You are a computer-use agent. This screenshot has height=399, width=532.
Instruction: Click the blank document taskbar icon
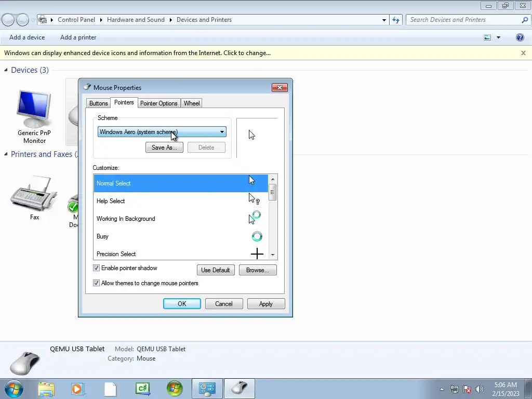pyautogui.click(x=110, y=389)
